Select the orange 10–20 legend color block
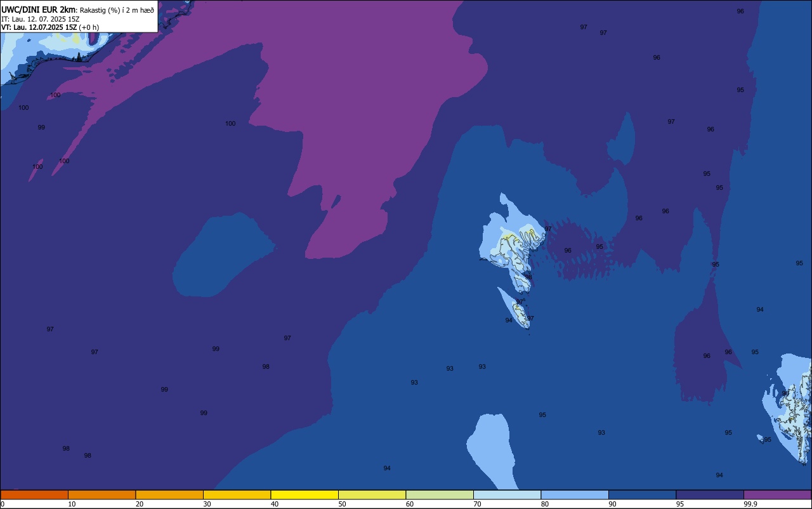812x509 pixels. 101,494
